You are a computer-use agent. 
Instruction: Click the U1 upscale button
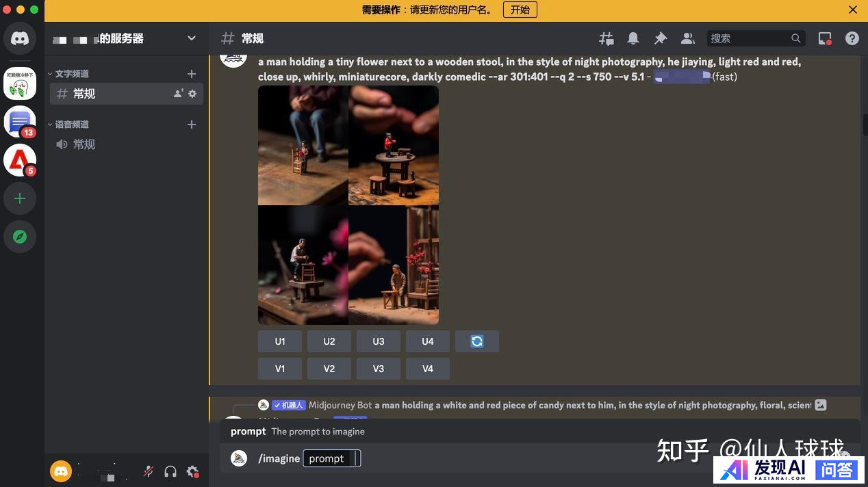click(x=280, y=341)
